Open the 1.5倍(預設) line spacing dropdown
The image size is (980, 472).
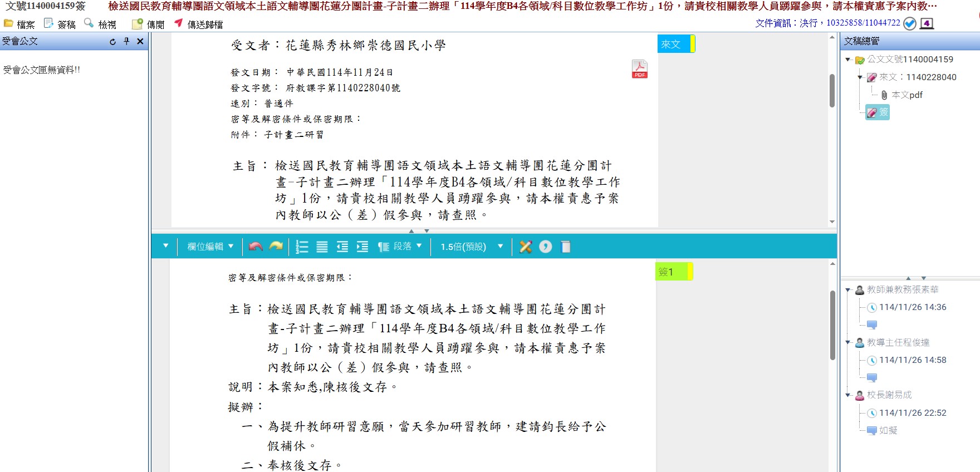(471, 247)
